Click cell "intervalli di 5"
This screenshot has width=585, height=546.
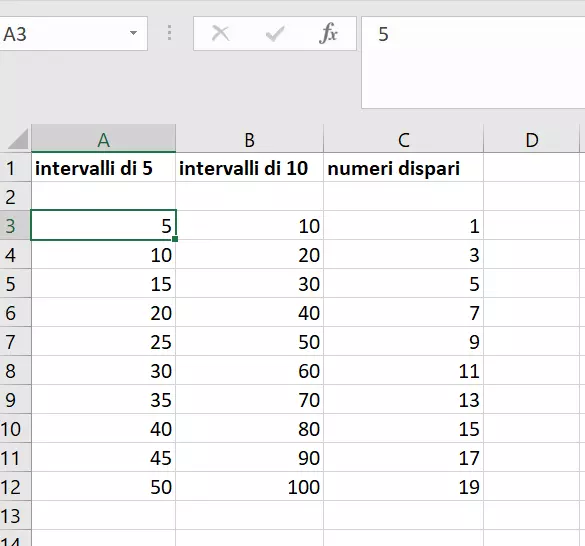103,168
